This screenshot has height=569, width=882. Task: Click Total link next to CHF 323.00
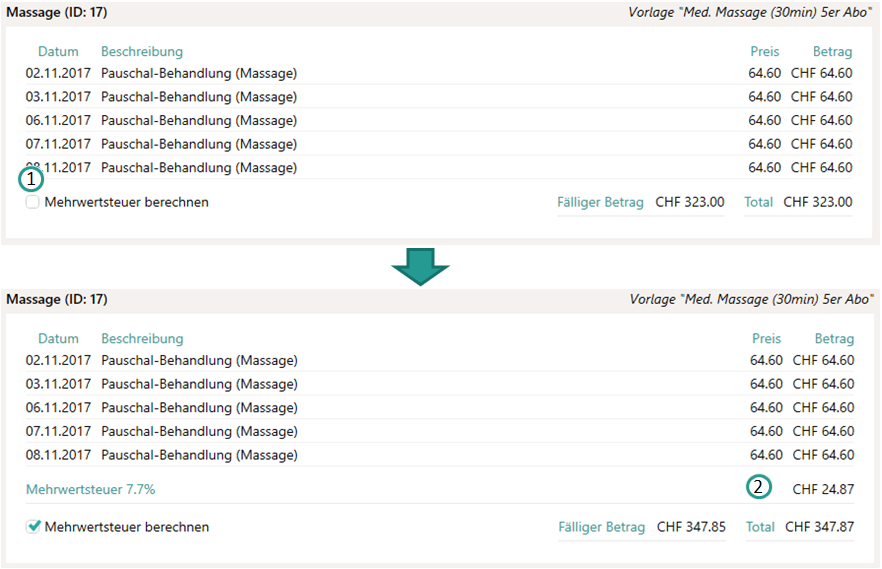point(758,202)
